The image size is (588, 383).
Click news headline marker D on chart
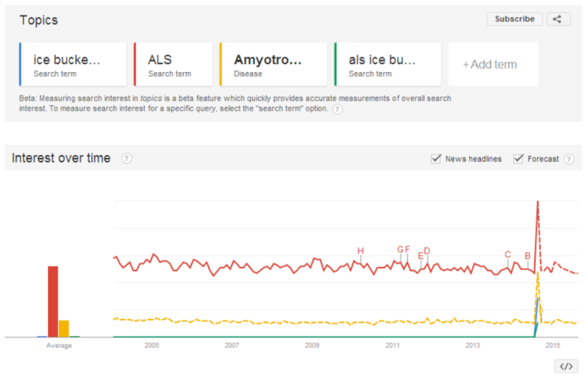click(x=427, y=251)
